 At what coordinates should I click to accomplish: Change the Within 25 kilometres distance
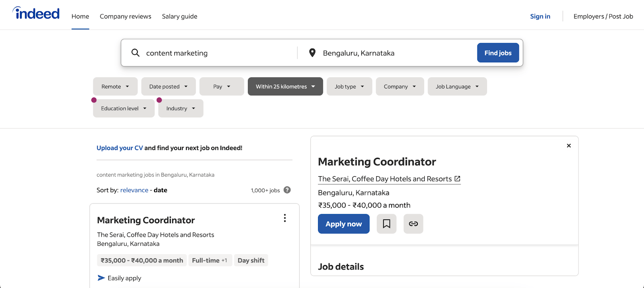coord(285,86)
